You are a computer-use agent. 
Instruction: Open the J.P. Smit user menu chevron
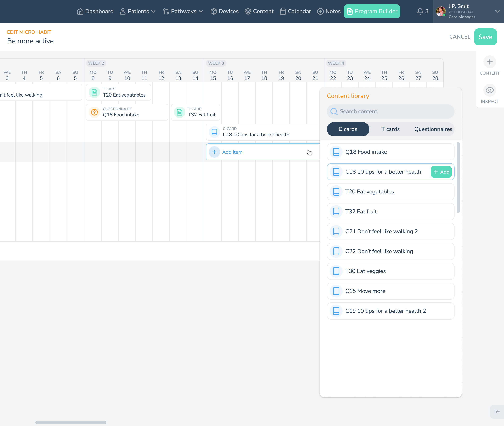[x=497, y=11]
